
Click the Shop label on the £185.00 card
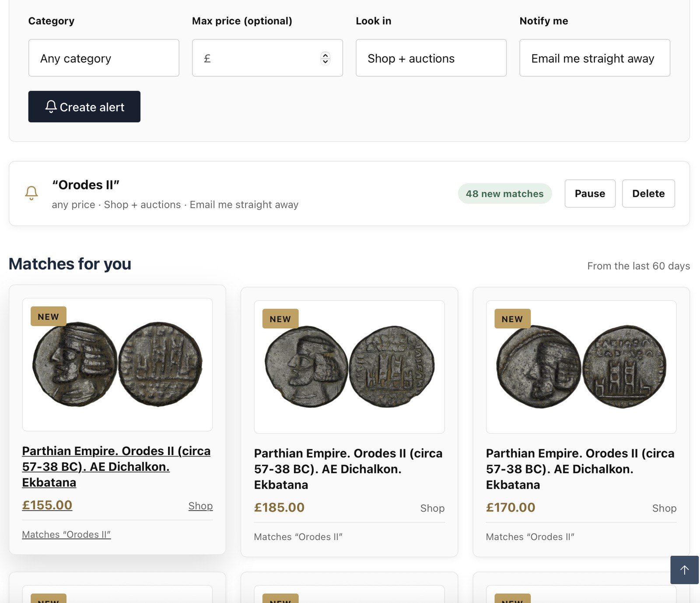point(432,508)
